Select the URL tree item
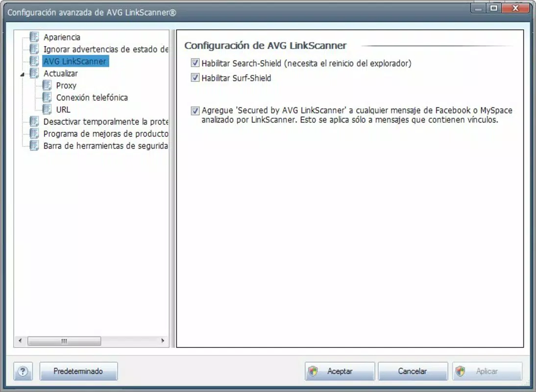 63,110
